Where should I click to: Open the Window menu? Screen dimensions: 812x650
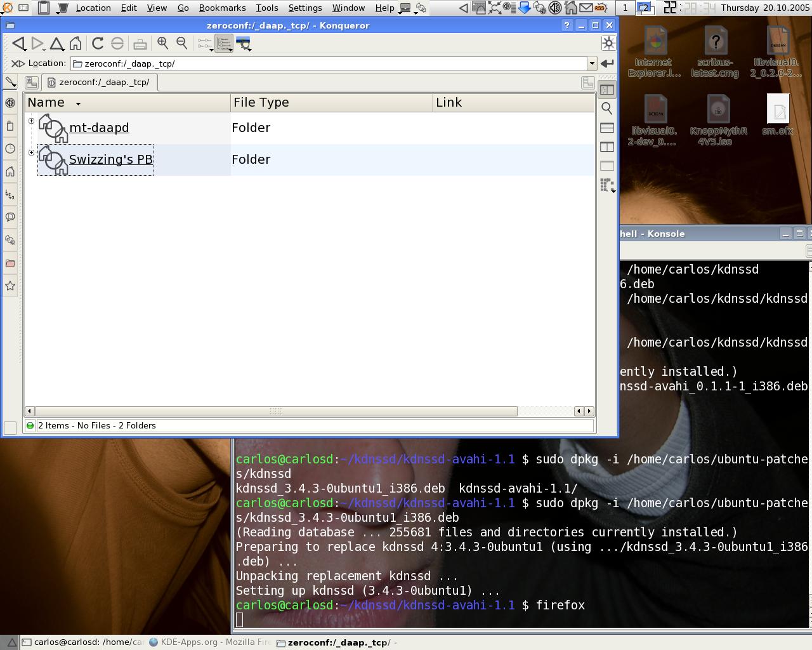pos(348,8)
